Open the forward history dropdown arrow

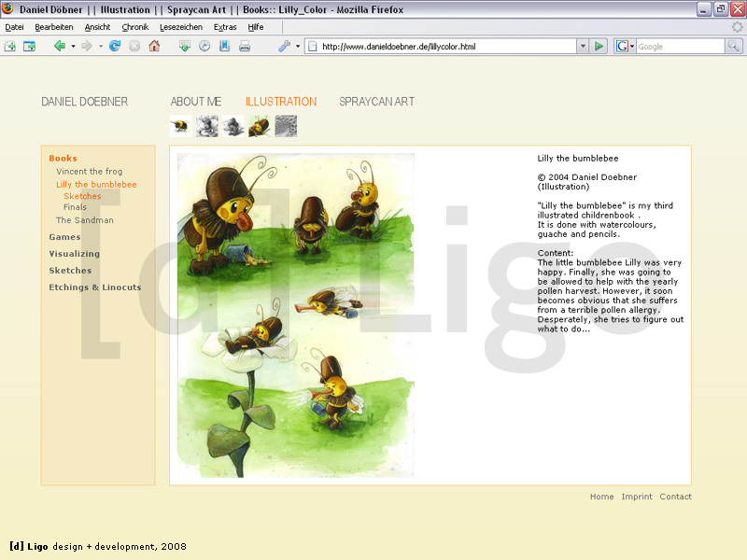(x=101, y=46)
